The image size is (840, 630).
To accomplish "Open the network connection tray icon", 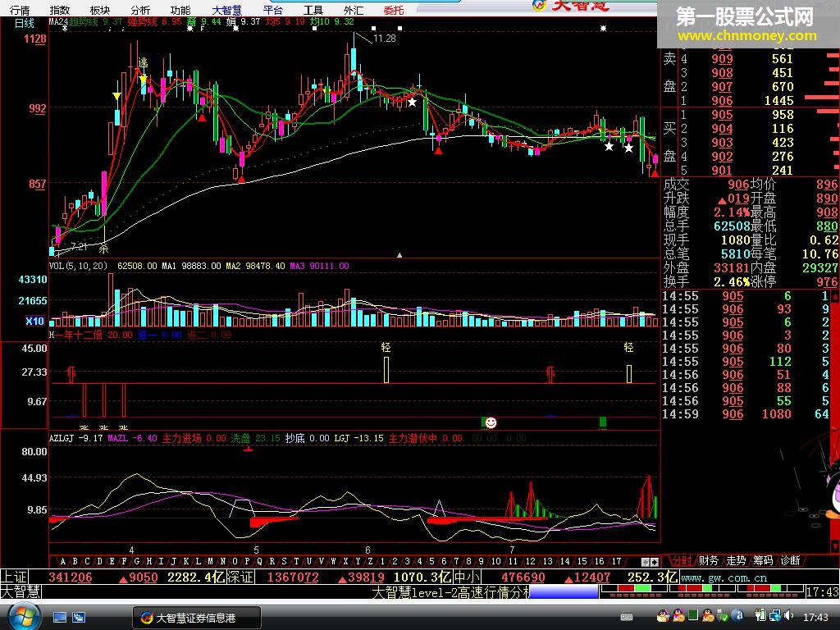I will click(774, 615).
